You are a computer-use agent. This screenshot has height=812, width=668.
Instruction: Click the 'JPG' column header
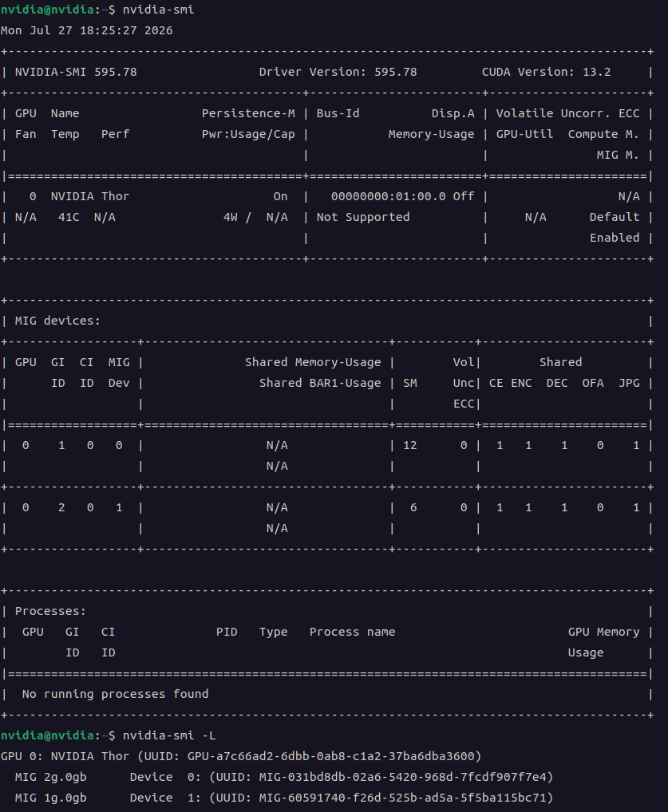coord(629,383)
